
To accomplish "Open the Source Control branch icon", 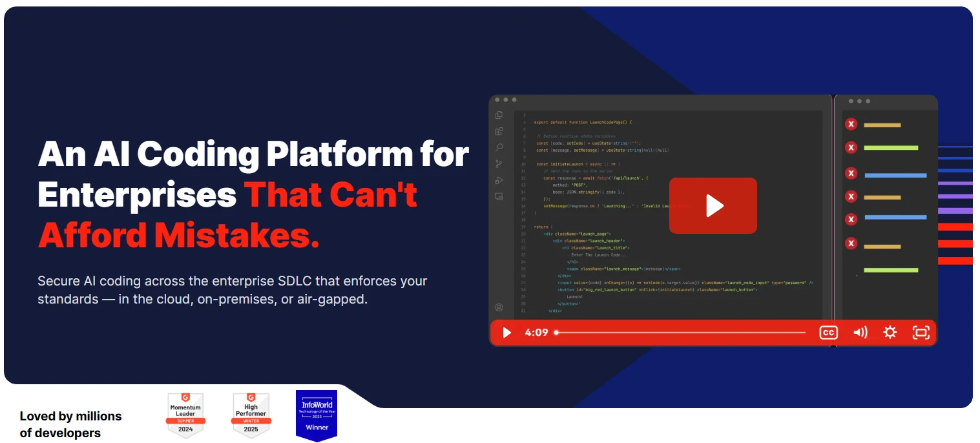I will pyautogui.click(x=499, y=164).
